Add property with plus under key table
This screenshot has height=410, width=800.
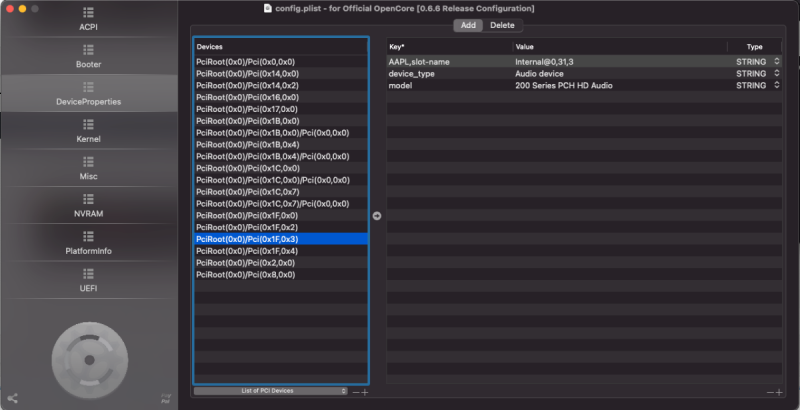779,392
